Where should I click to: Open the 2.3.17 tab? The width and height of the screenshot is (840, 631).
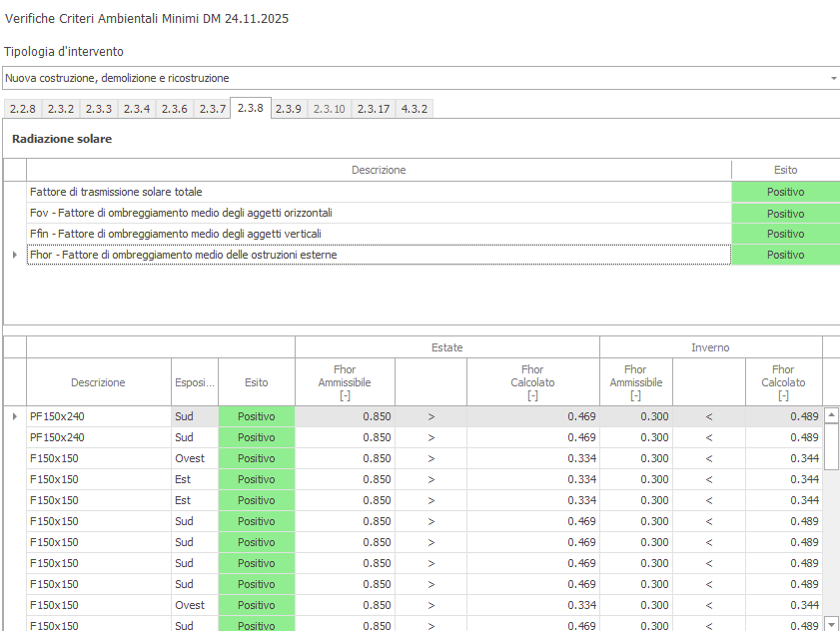point(374,109)
